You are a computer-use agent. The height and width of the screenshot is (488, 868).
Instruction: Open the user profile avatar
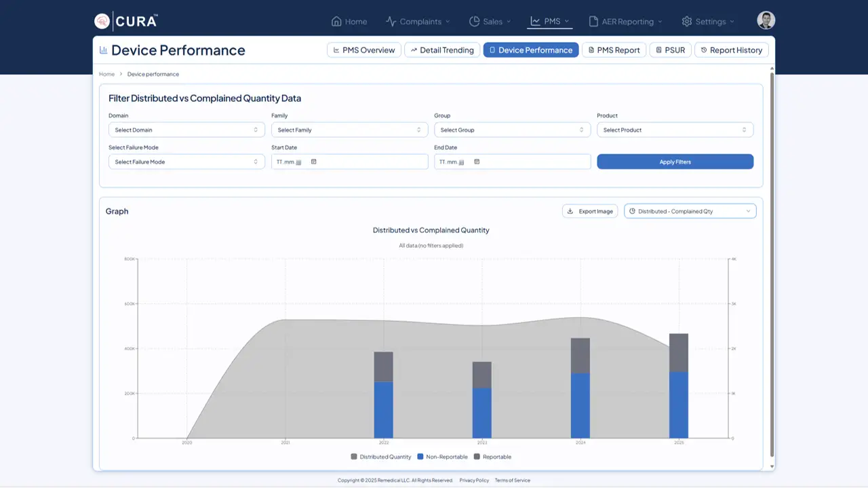pos(766,20)
